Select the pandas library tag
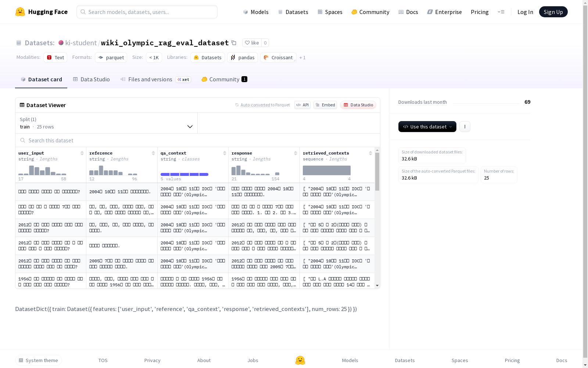This screenshot has width=588, height=368. [x=243, y=57]
